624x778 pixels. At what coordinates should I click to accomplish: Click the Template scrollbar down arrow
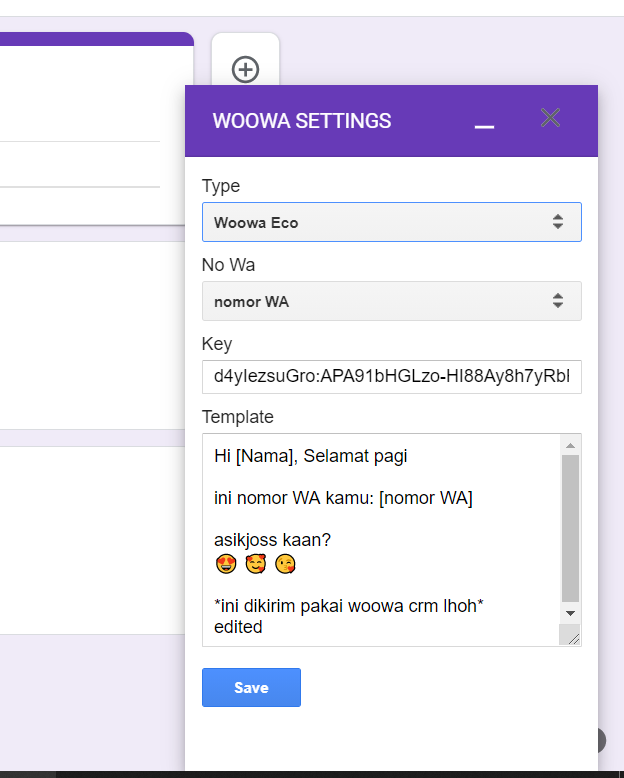click(x=570, y=613)
